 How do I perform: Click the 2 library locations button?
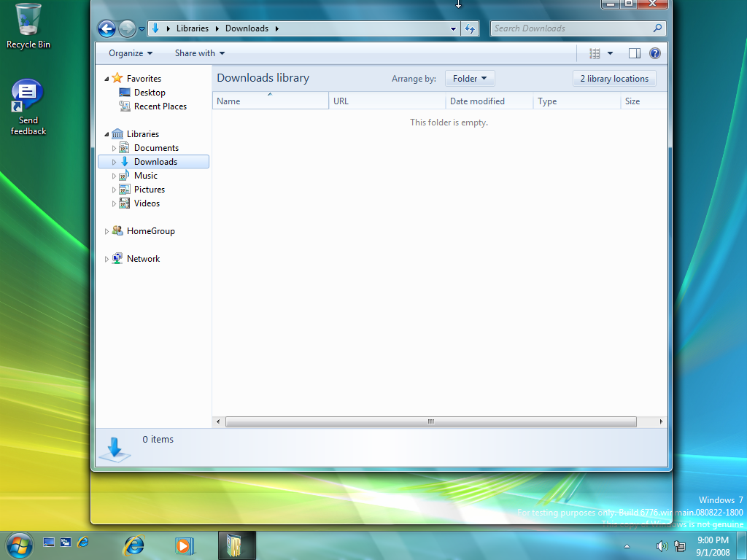coord(614,79)
